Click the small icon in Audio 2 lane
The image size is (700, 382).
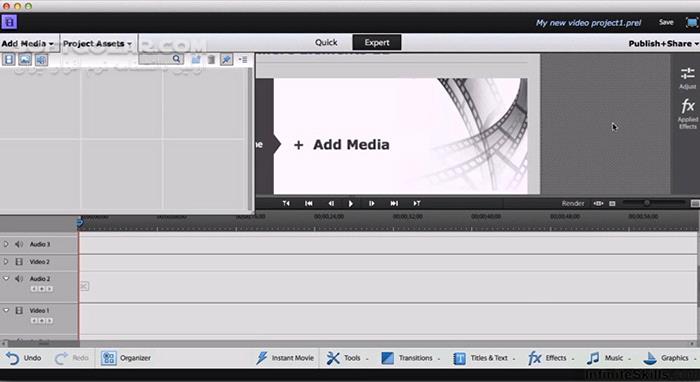pyautogui.click(x=84, y=286)
